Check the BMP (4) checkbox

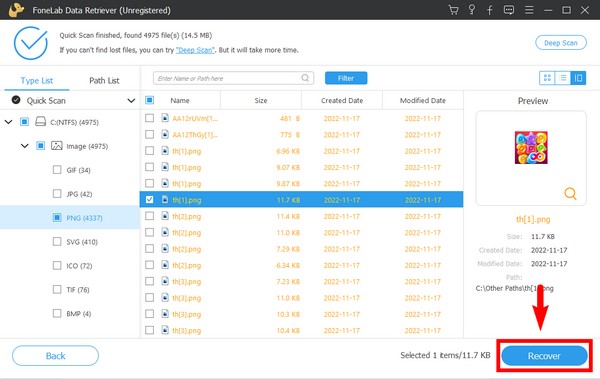click(57, 313)
